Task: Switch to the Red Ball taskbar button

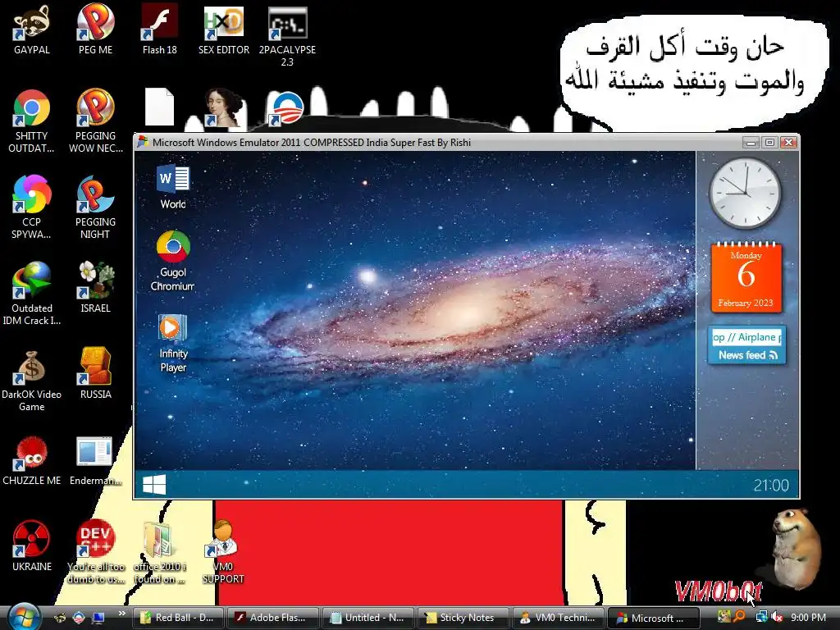Action: click(177, 618)
